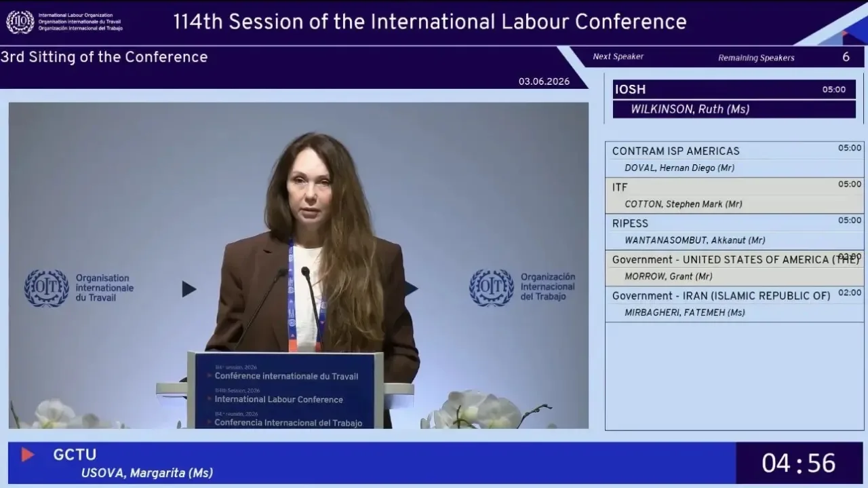
Task: Click 'Conférence internationale du Travail' on the podium
Action: pyautogui.click(x=286, y=376)
